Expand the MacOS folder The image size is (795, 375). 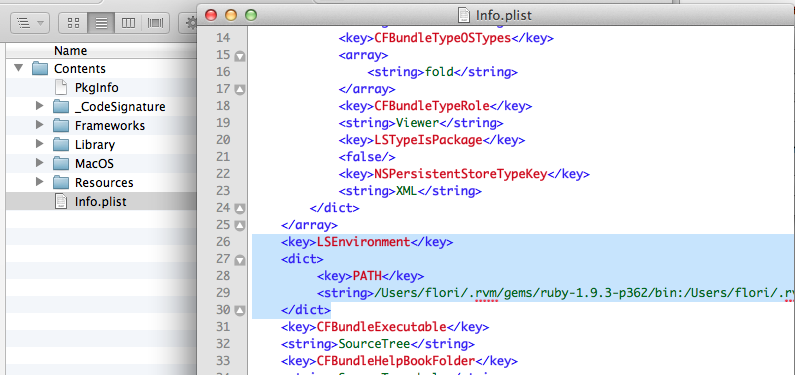point(40,163)
